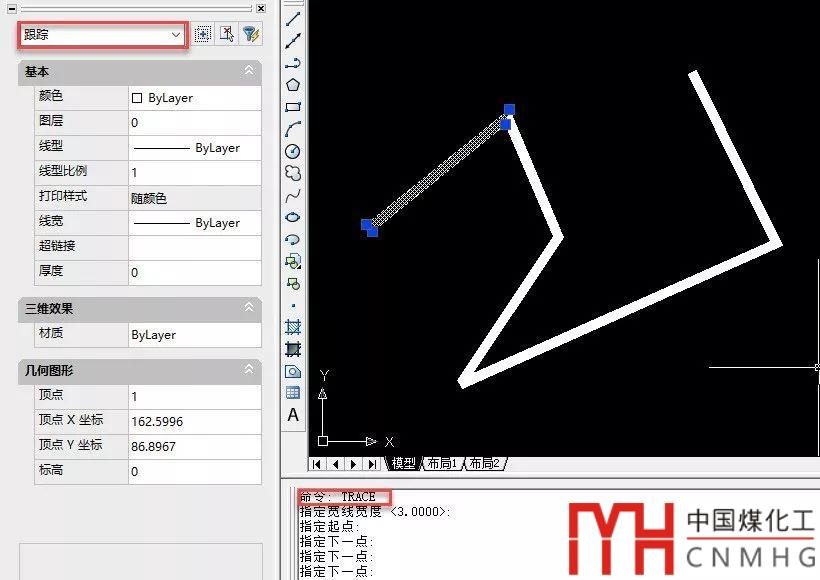Open the 材质 ByLayer dropdown

[x=195, y=335]
